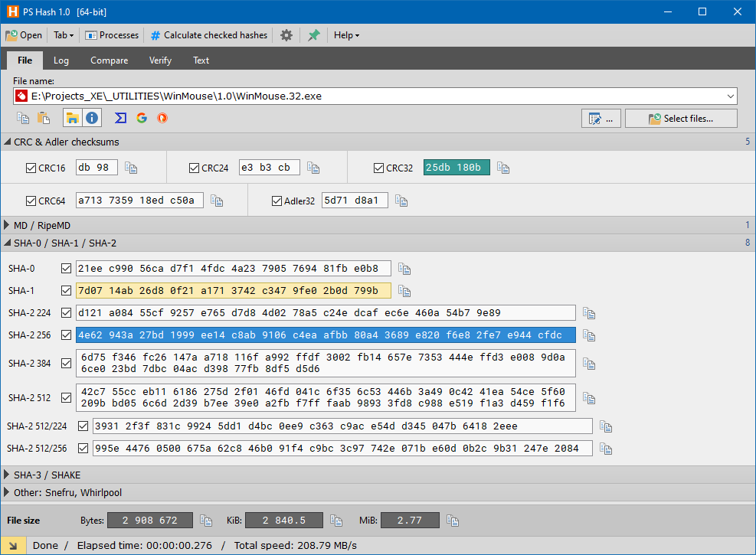Switch to the Compare tab

pyautogui.click(x=109, y=60)
